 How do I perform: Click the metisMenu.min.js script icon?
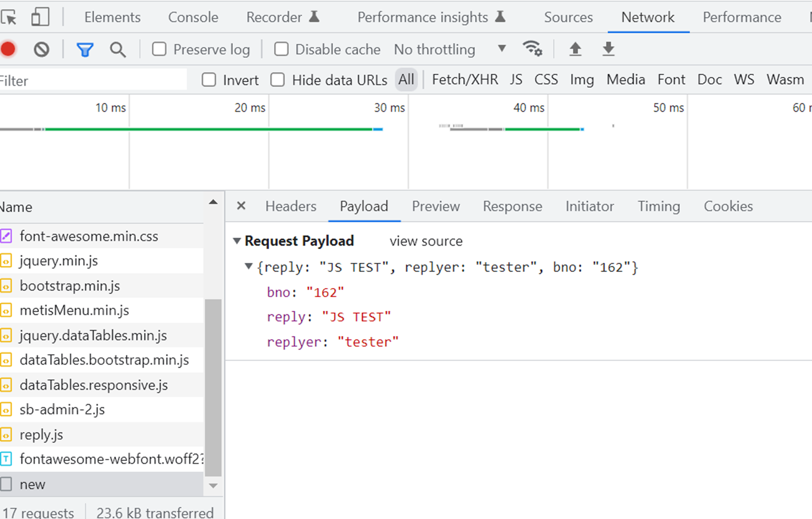coord(6,310)
